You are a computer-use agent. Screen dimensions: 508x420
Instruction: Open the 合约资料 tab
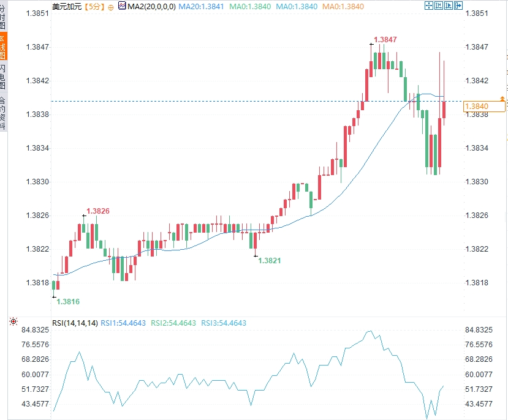tap(3, 113)
